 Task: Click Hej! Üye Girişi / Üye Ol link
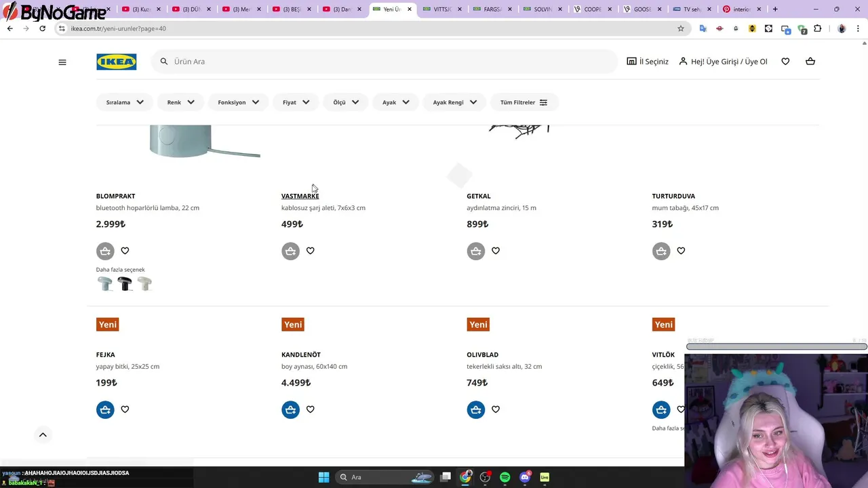723,62
